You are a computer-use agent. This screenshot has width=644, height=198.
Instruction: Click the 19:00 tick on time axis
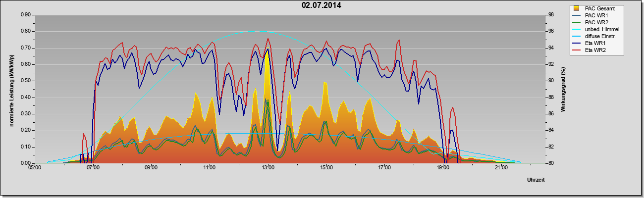tap(443, 168)
